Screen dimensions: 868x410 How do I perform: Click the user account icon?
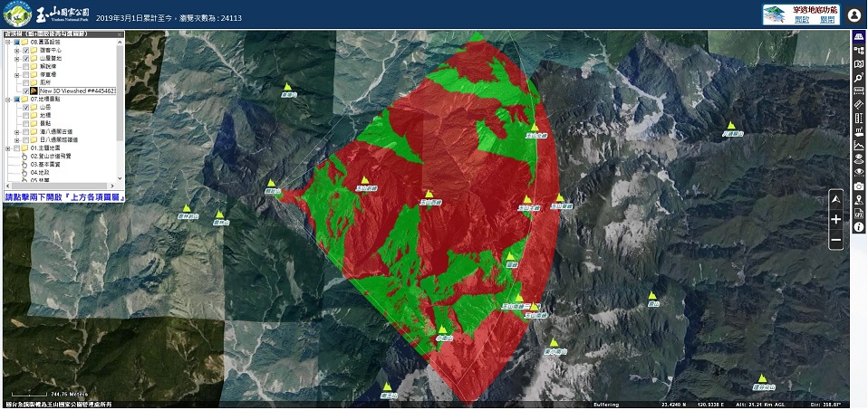[x=854, y=15]
